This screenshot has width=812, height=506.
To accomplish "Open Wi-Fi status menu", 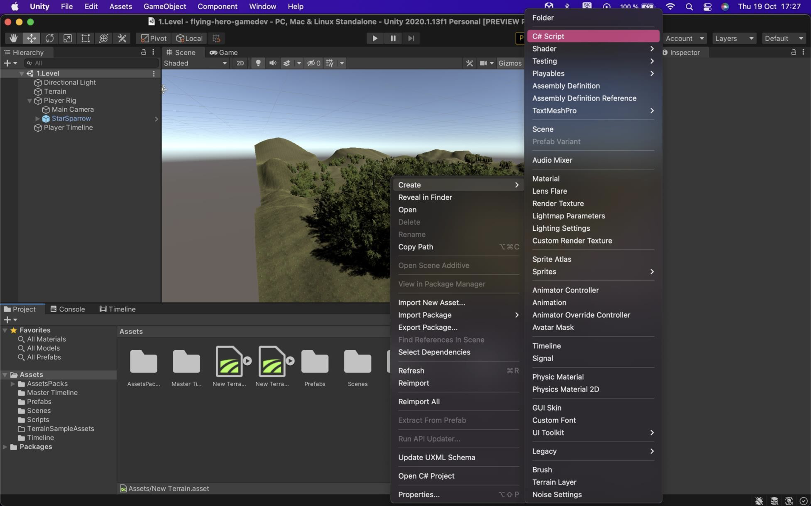I will [x=671, y=6].
